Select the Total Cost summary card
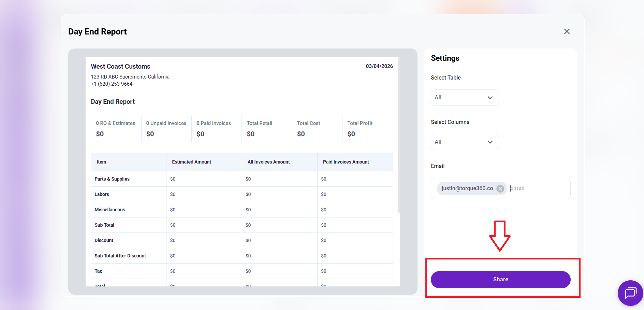644x310 pixels. [x=317, y=129]
